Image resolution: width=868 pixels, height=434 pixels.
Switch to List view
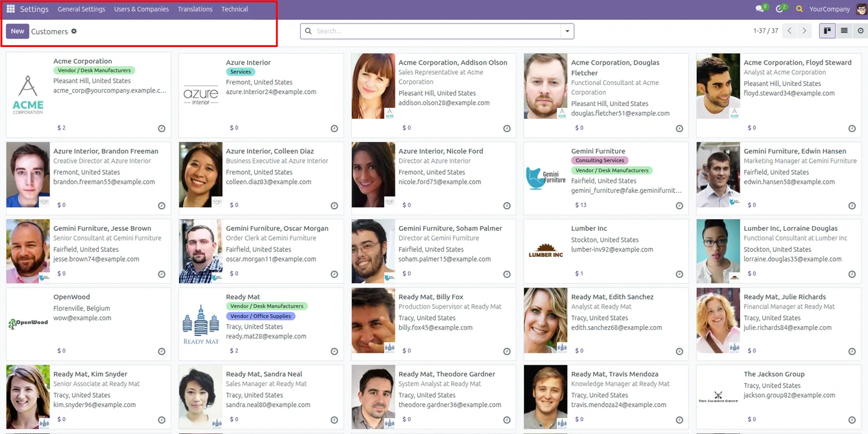[844, 31]
